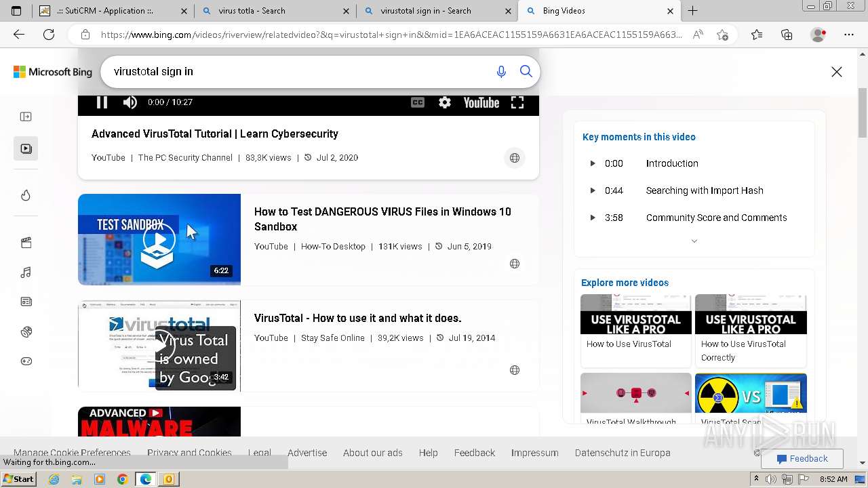Image resolution: width=868 pixels, height=488 pixels.
Task: Open the video on YouTube via logo
Action: point(481,102)
